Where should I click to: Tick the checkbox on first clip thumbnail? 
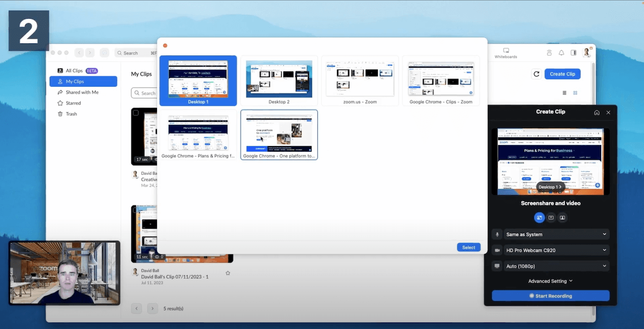click(x=136, y=113)
